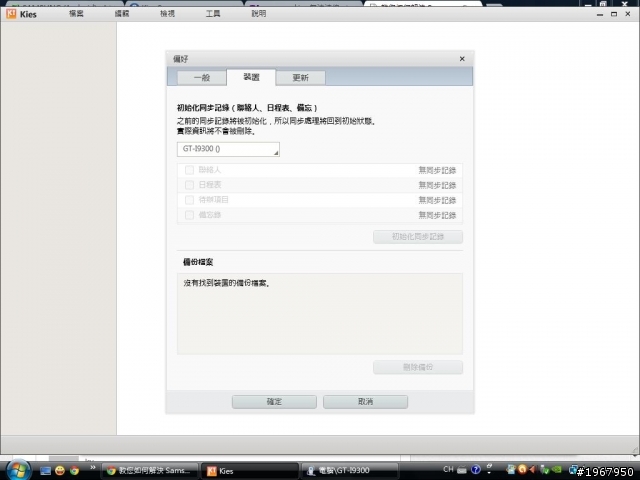
Task: Click the green NVIDIA tray icon
Action: click(557, 470)
